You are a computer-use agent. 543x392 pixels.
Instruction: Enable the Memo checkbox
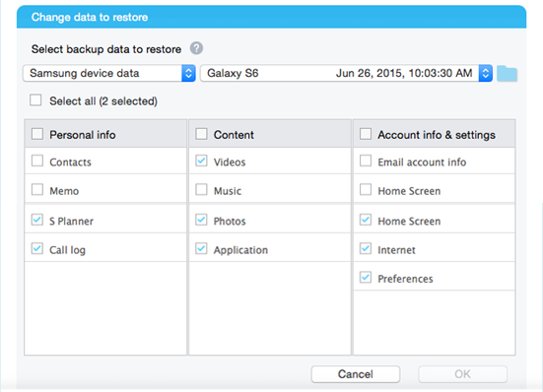tap(37, 190)
